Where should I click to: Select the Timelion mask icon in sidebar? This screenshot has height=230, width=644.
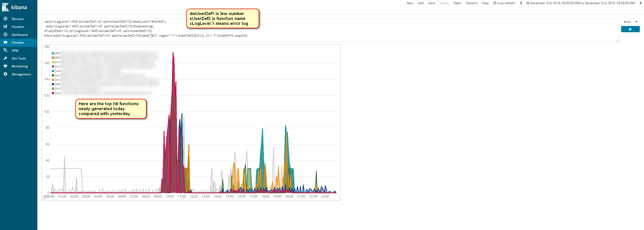(x=5, y=42)
